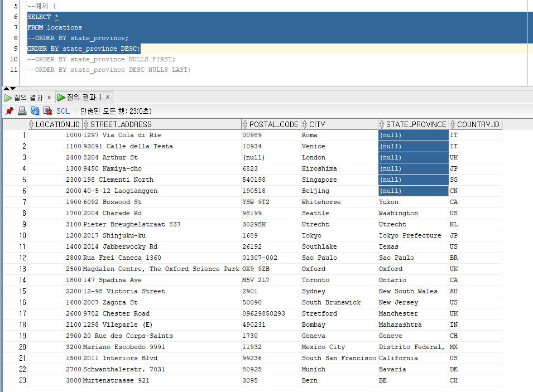Select the state cell 'New South Wales'
The image size is (533, 392).
pyautogui.click(x=414, y=292)
